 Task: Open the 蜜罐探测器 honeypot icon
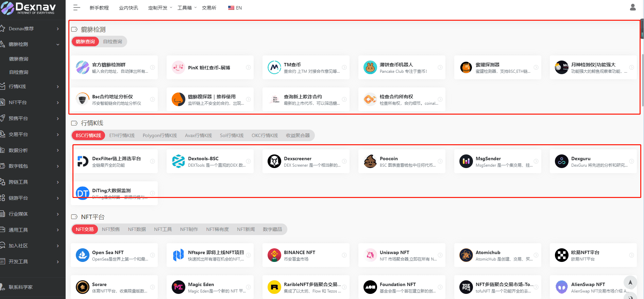pyautogui.click(x=466, y=67)
